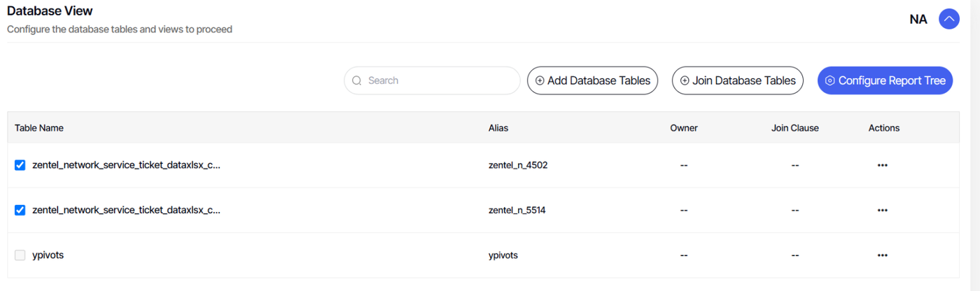Collapse the Database View section chevron
This screenshot has width=980, height=291.
pos(949,19)
